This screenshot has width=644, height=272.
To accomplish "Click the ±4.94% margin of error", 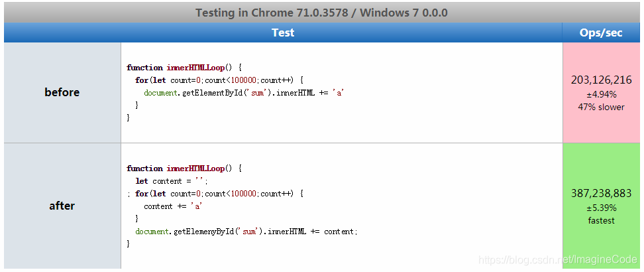I will (x=601, y=94).
